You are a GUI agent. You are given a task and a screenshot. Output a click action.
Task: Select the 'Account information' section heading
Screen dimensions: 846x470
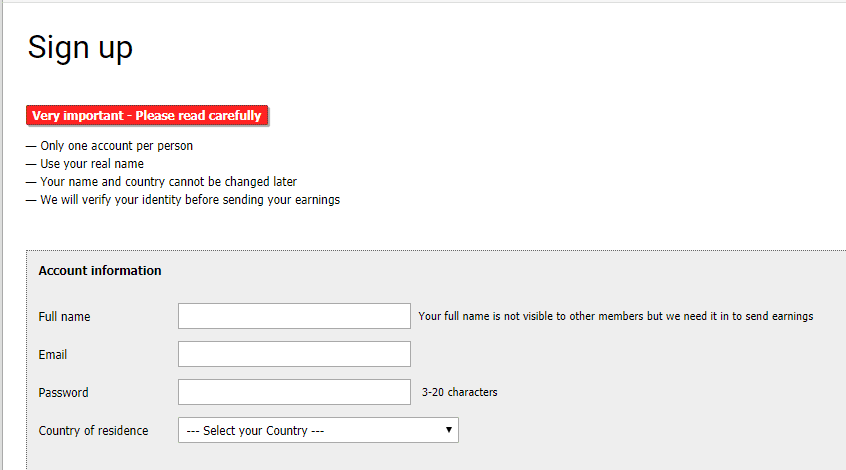100,271
